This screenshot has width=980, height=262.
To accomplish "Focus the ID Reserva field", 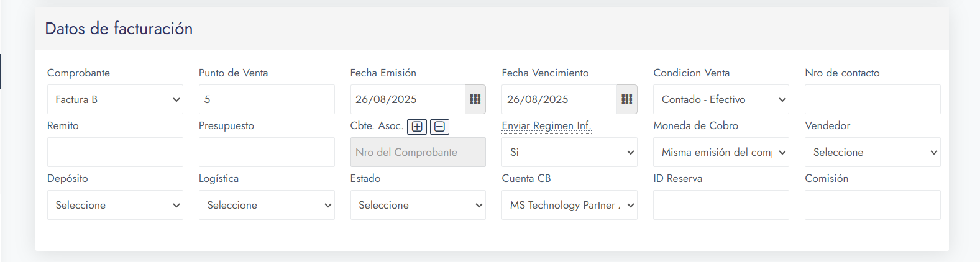I will 721,205.
